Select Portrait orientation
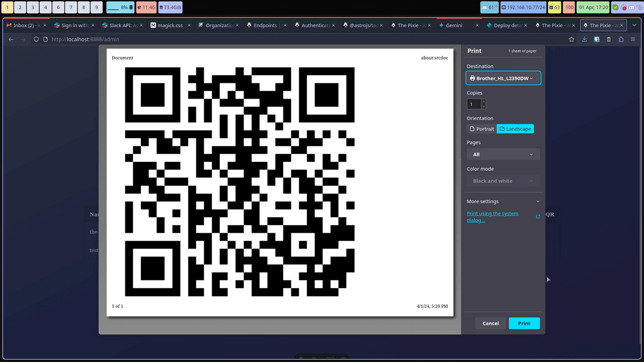Image resolution: width=644 pixels, height=362 pixels. (481, 129)
